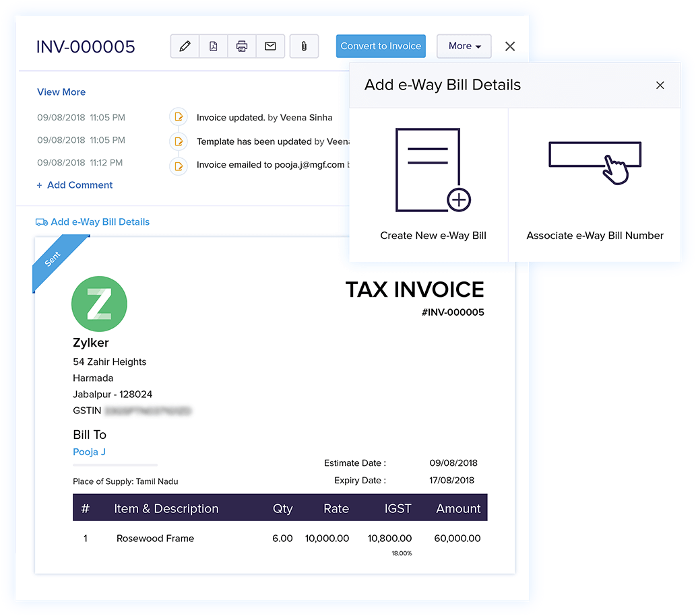Click the 60,000.00 amount cell
Screen dimensions: 696x616
[457, 539]
